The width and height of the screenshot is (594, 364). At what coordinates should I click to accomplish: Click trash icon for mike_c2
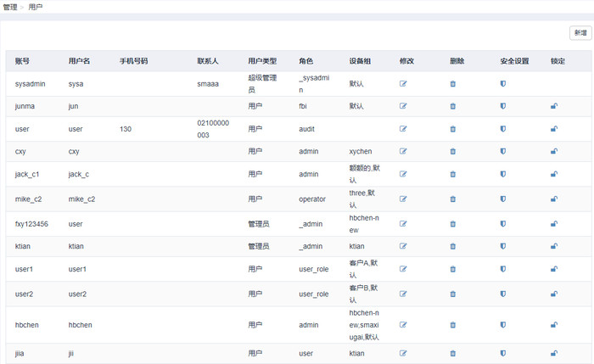[x=452, y=199]
